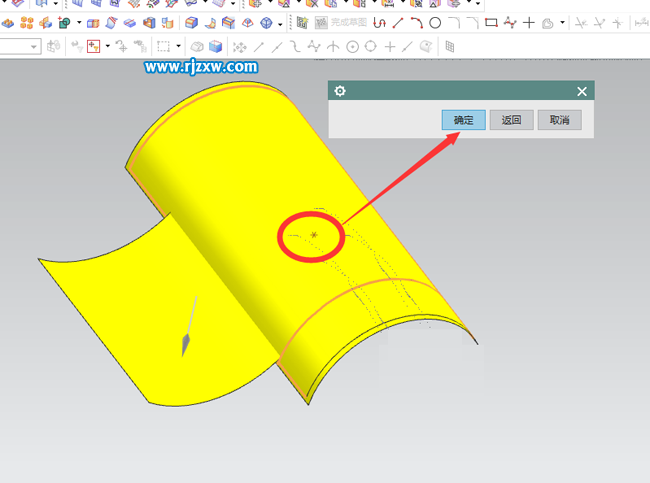Viewport: 650px width, 483px height.
Task: Expand the sketch curve tools overflow dropdown
Action: (x=562, y=22)
